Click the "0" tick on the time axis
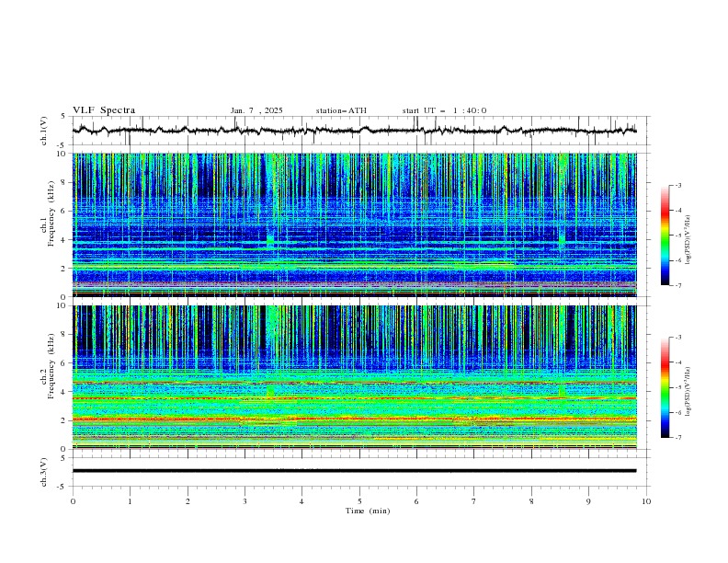The height and width of the screenshot is (563, 728). coord(73,501)
